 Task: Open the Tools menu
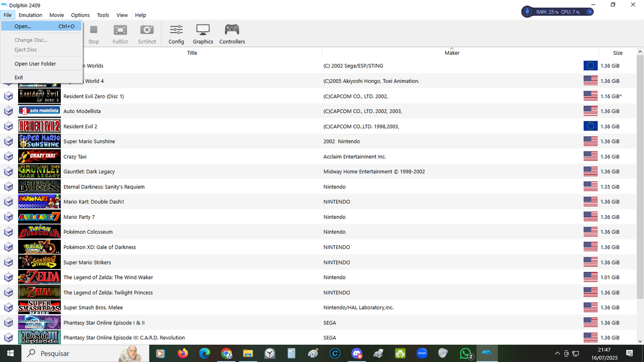pyautogui.click(x=103, y=15)
